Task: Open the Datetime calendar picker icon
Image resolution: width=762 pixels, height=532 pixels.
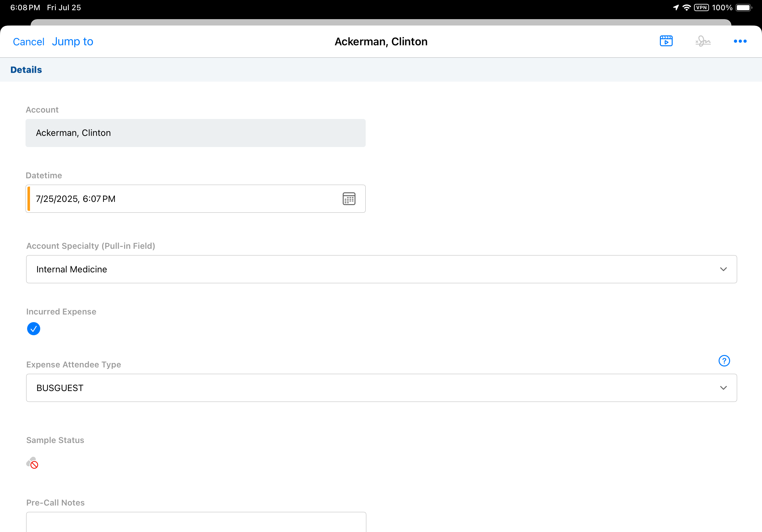Action: click(349, 199)
